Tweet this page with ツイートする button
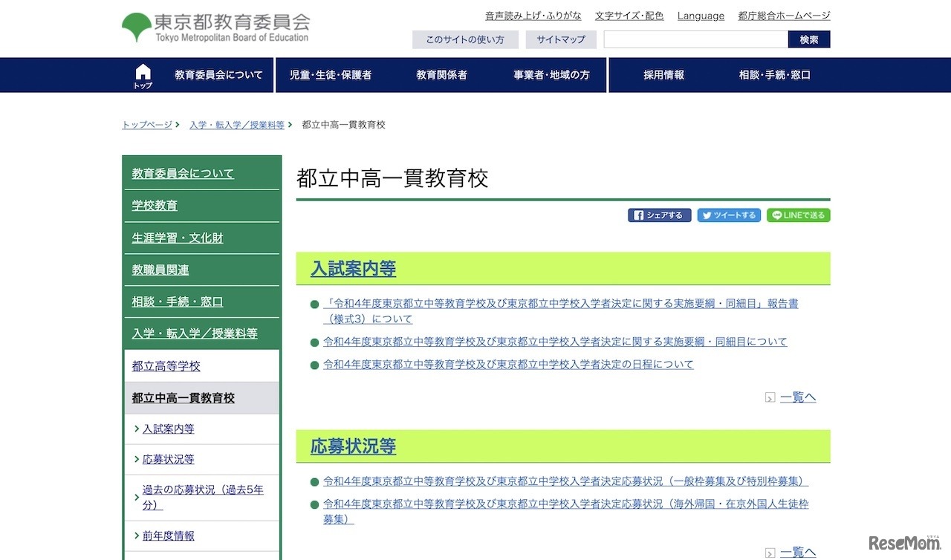The image size is (951, 560). pos(728,215)
